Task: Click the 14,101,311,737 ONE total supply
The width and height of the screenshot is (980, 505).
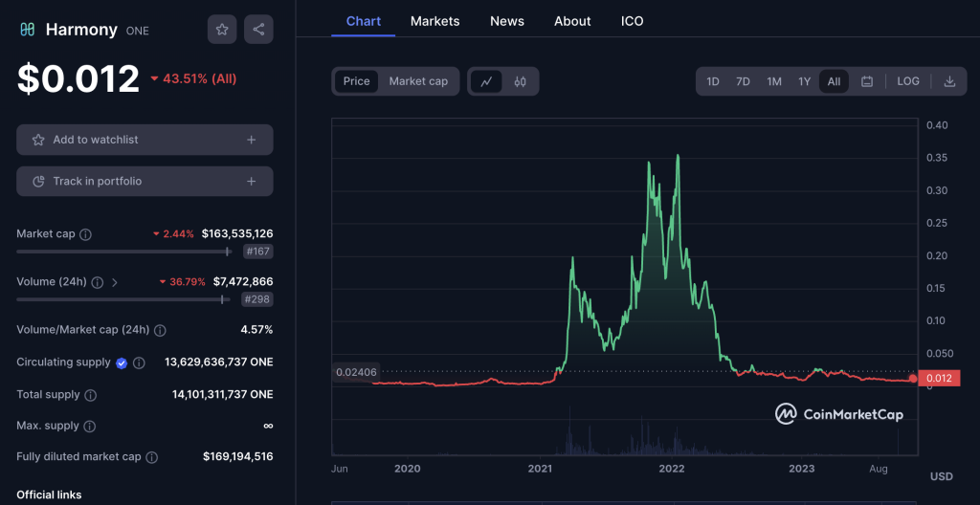Action: [222, 394]
